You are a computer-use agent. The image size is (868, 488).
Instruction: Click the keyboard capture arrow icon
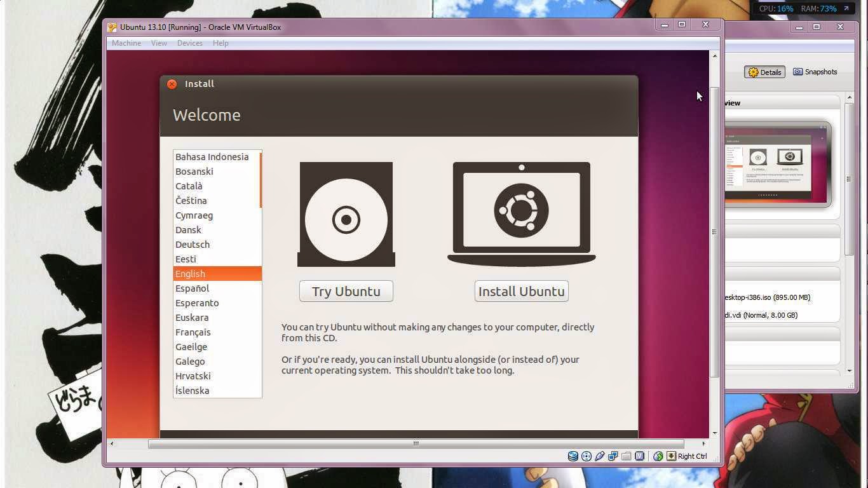point(671,456)
